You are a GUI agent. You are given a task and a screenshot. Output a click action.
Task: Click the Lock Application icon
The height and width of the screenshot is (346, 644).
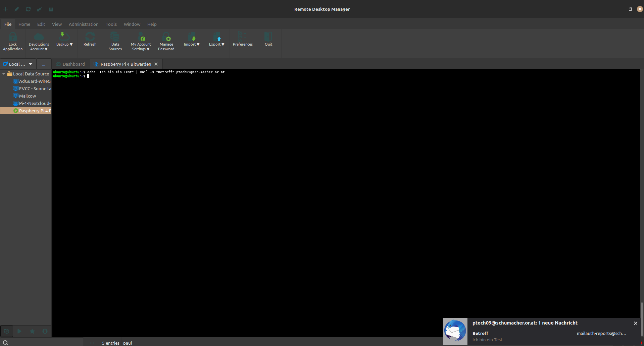pyautogui.click(x=13, y=37)
